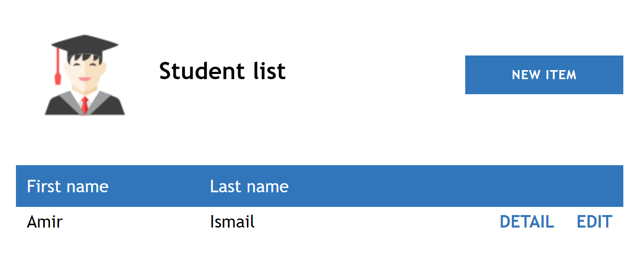The width and height of the screenshot is (644, 274).
Task: Open EDIT for Amir Ismail
Action: (594, 222)
